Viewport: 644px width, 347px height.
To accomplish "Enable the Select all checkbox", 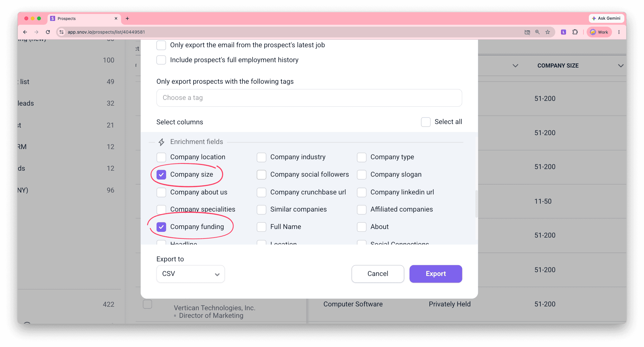I will coord(426,122).
